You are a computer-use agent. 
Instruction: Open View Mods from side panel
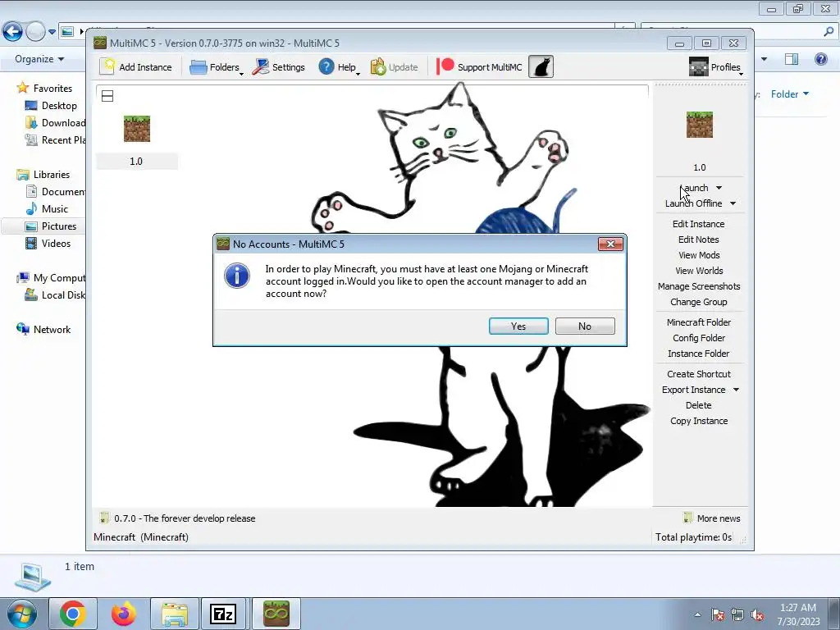pyautogui.click(x=699, y=255)
